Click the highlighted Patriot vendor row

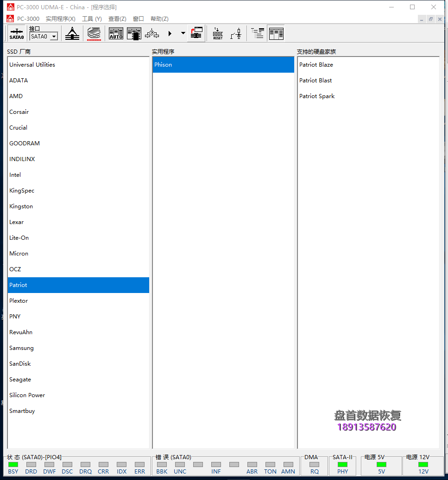78,285
